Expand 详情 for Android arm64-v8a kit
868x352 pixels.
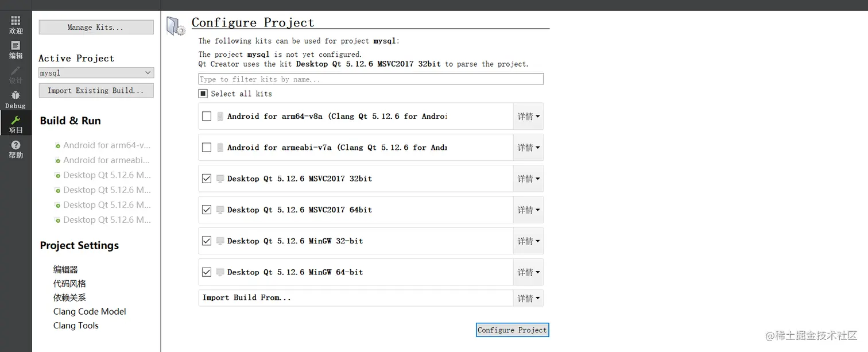coord(528,117)
